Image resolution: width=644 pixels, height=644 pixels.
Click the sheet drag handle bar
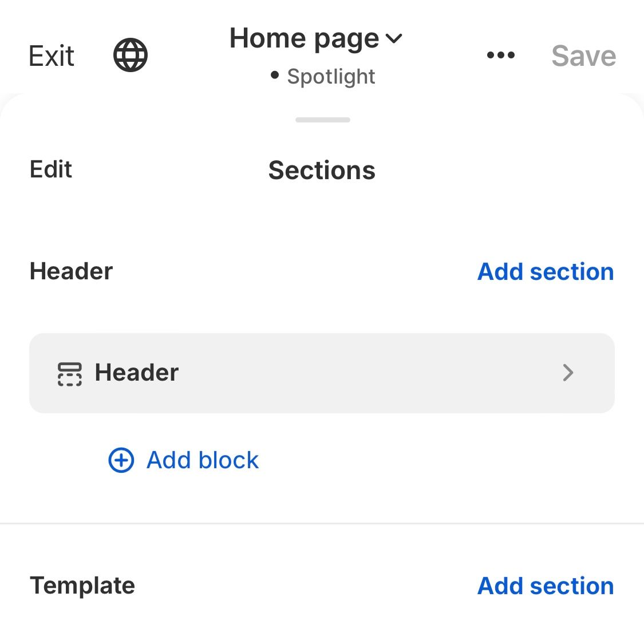pyautogui.click(x=323, y=120)
